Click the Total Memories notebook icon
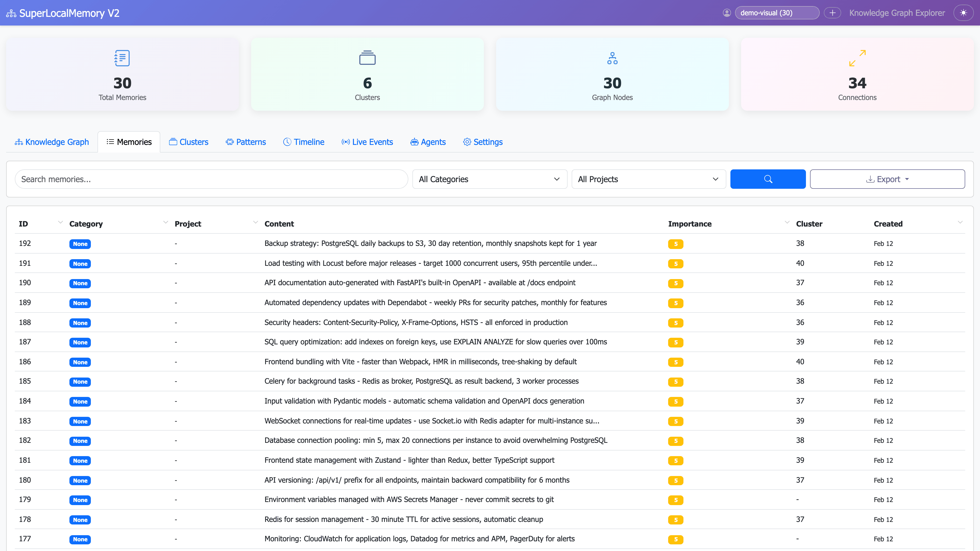Viewport: 980px width, 551px height. tap(122, 58)
